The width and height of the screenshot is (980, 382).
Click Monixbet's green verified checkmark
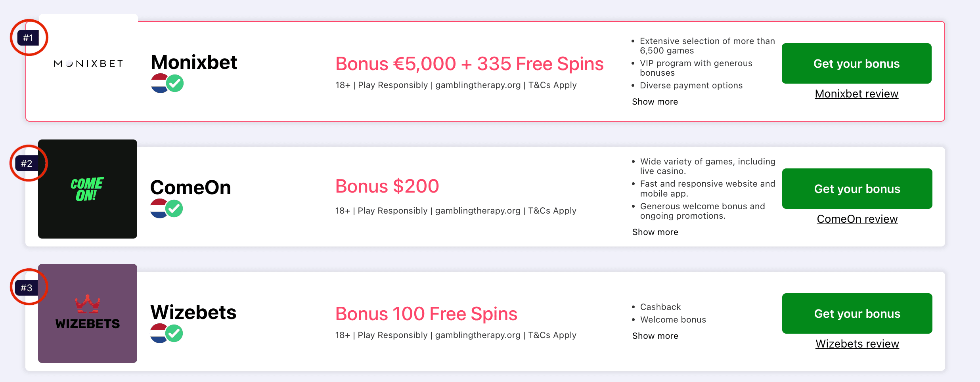pos(175,84)
